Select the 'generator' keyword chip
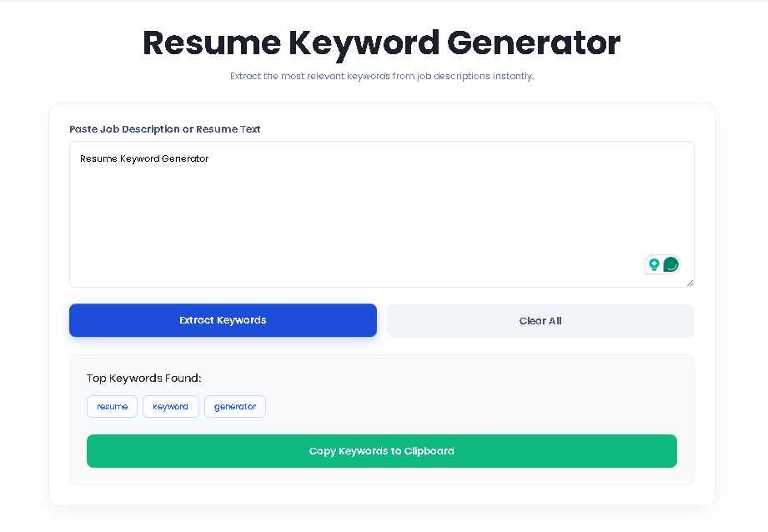 click(234, 406)
